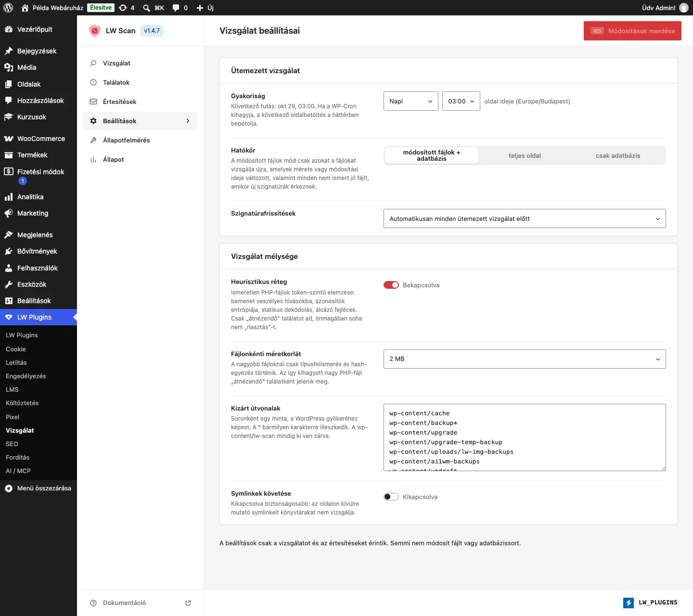This screenshot has width=693, height=616.
Task: Open Bejegyzések in admin menu
Action: 38,51
